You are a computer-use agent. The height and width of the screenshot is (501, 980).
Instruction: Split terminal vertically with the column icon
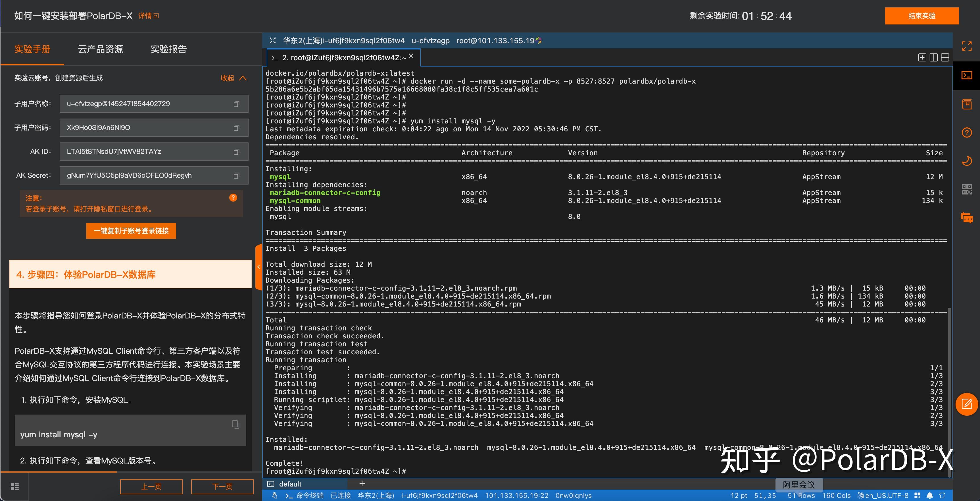(x=934, y=57)
